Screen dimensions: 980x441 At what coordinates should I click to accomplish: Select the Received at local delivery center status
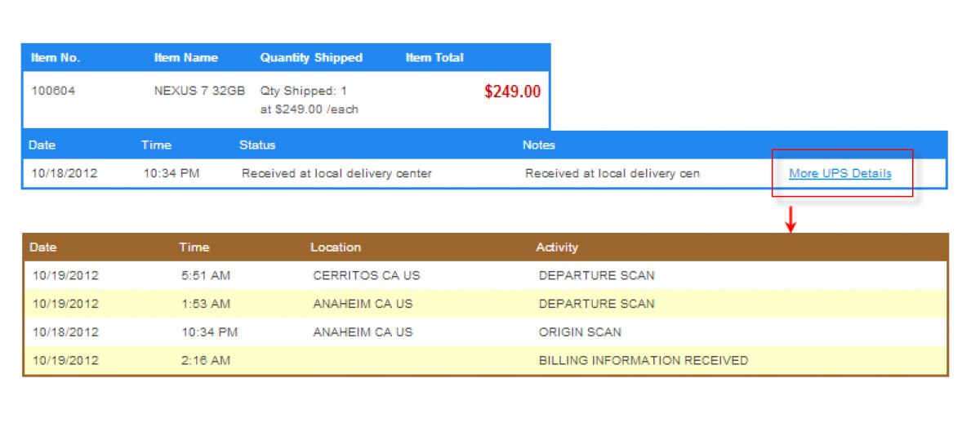pos(336,174)
